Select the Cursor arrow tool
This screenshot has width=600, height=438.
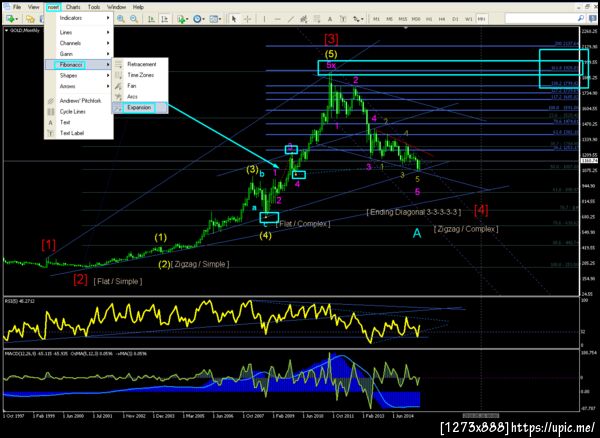(x=234, y=19)
